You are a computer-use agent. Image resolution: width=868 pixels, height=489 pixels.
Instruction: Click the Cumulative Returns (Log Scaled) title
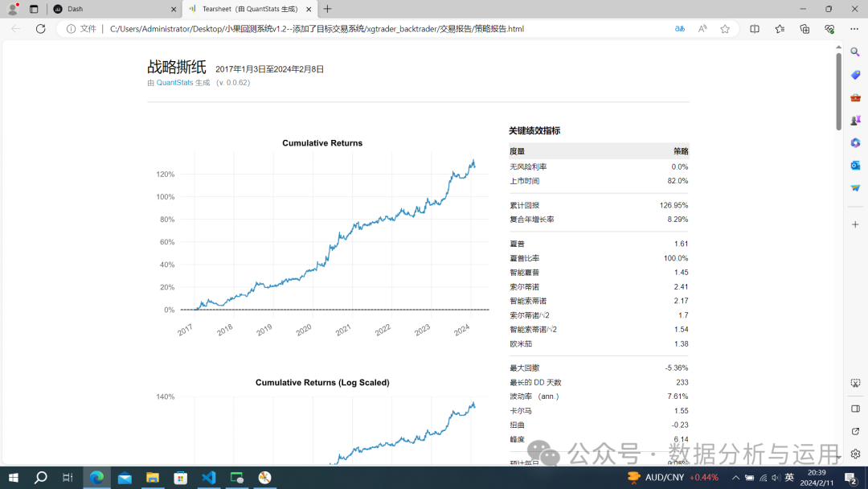322,383
